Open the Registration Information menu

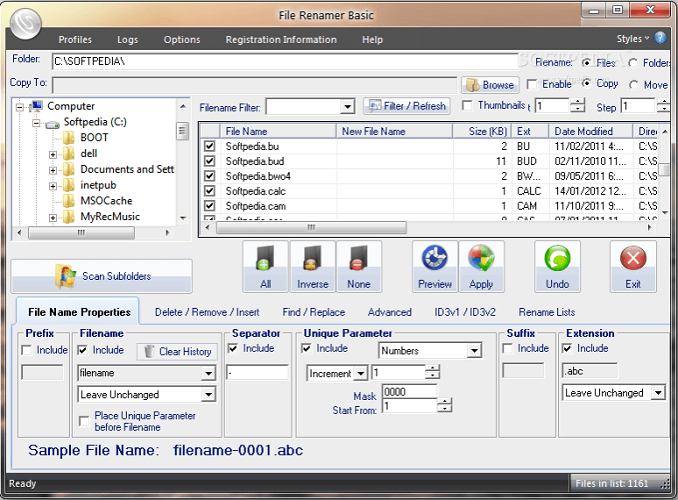pos(280,40)
